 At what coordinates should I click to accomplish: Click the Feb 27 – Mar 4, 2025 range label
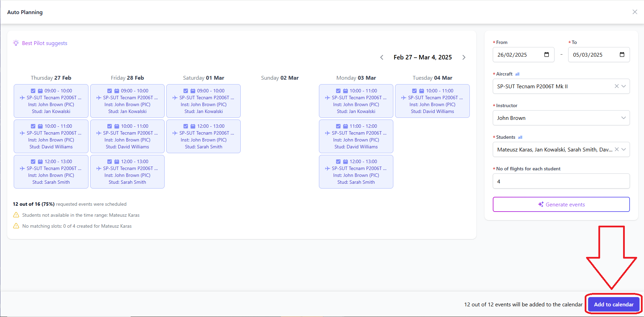point(422,57)
